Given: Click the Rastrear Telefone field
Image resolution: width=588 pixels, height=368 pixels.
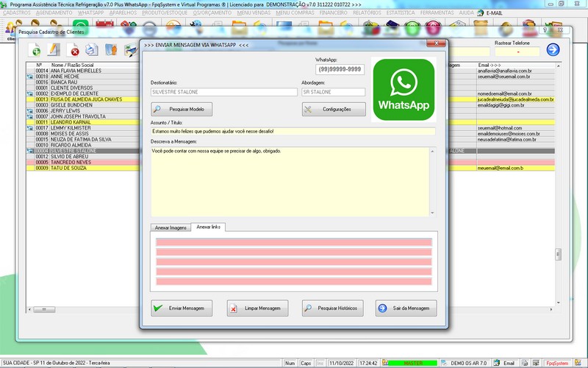Looking at the screenshot, I should pyautogui.click(x=517, y=52).
